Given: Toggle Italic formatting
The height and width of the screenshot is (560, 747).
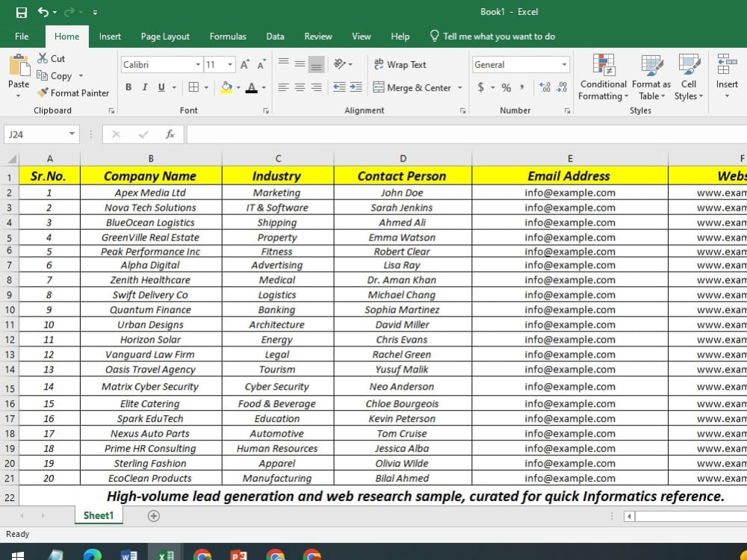Looking at the screenshot, I should [145, 87].
